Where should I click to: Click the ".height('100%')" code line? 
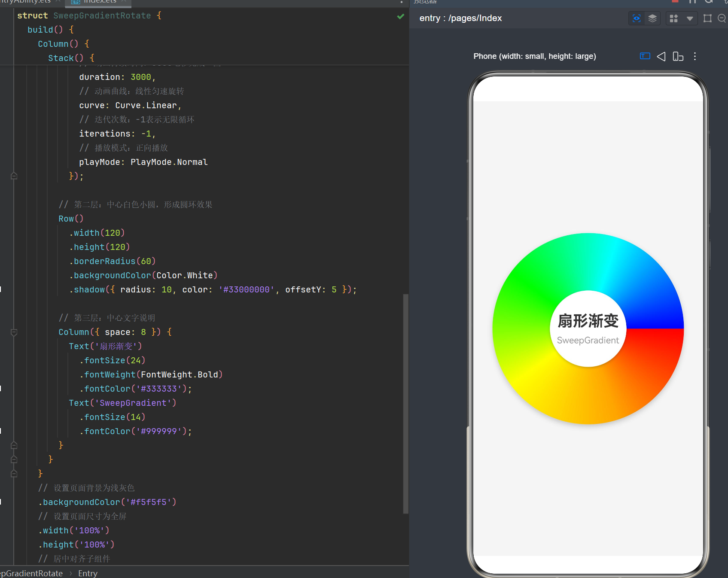point(76,545)
